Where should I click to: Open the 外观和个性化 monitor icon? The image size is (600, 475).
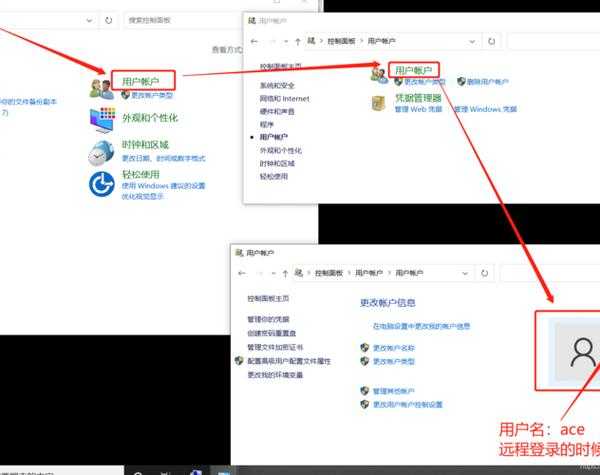coord(102,120)
